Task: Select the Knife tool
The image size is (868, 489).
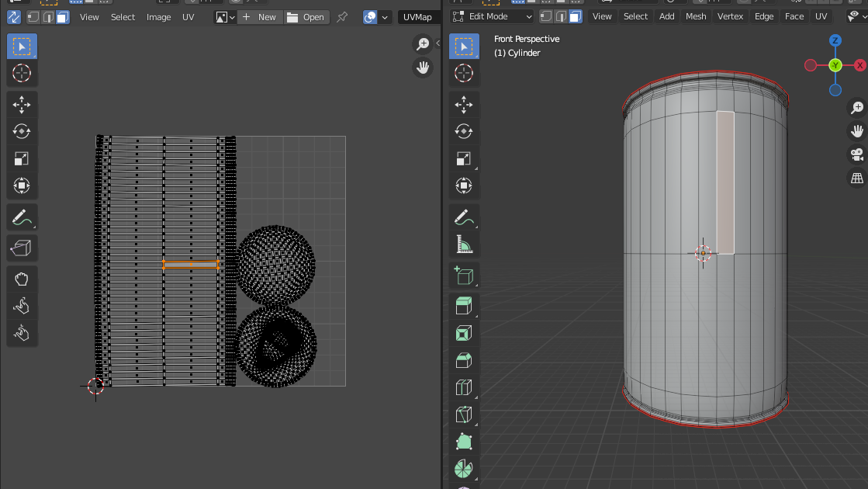Action: tap(464, 414)
